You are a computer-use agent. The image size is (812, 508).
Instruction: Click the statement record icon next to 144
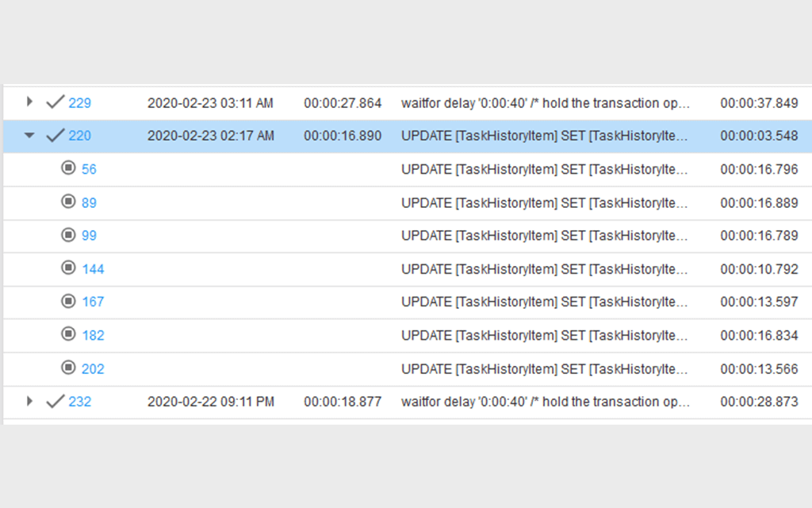pyautogui.click(x=70, y=268)
